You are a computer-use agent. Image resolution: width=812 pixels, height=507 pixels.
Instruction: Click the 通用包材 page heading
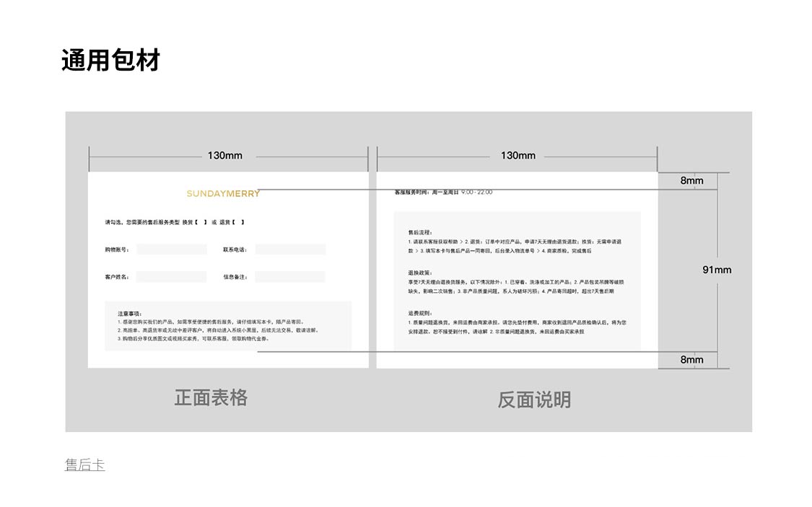click(110, 61)
